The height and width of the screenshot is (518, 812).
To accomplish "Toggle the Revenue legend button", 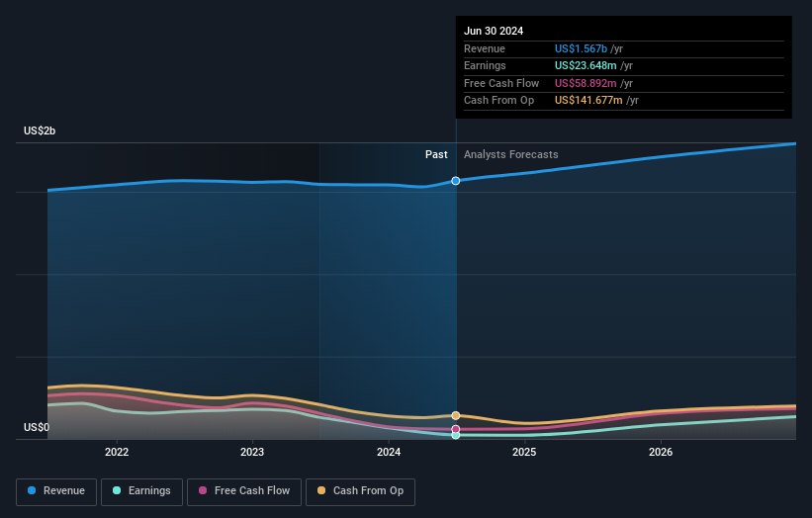I will pyautogui.click(x=56, y=491).
